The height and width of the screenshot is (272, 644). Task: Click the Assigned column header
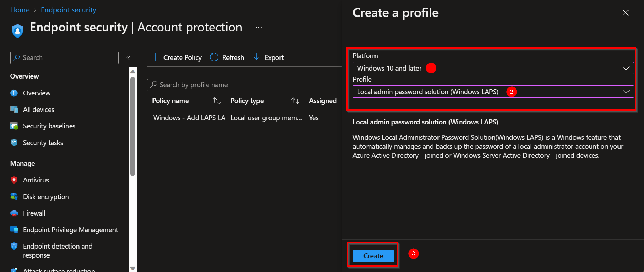click(x=323, y=101)
